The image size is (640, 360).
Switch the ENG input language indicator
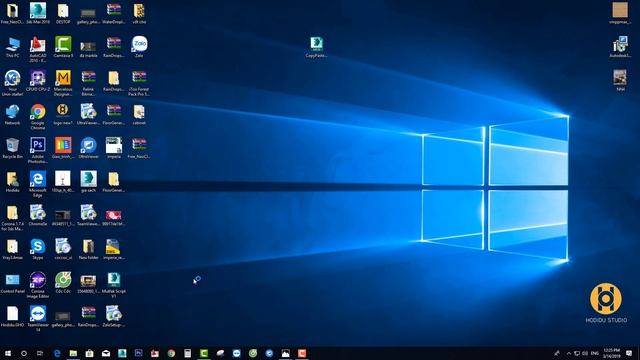click(x=595, y=353)
